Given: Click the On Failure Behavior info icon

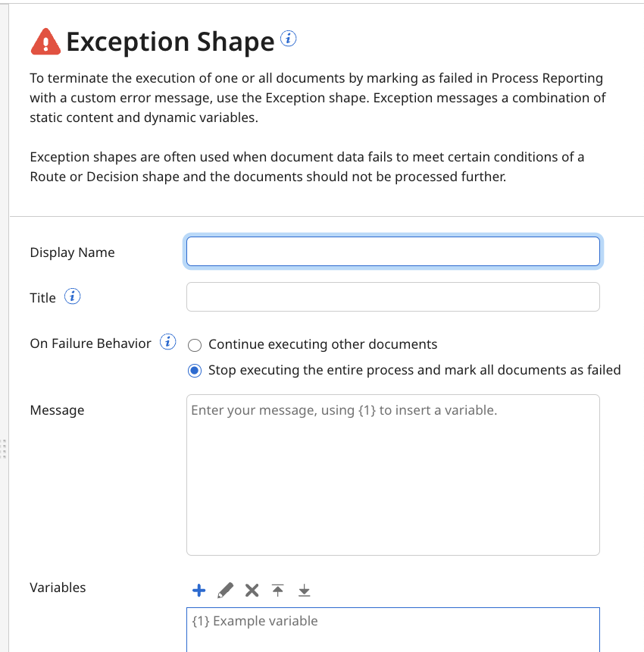Looking at the screenshot, I should point(167,342).
